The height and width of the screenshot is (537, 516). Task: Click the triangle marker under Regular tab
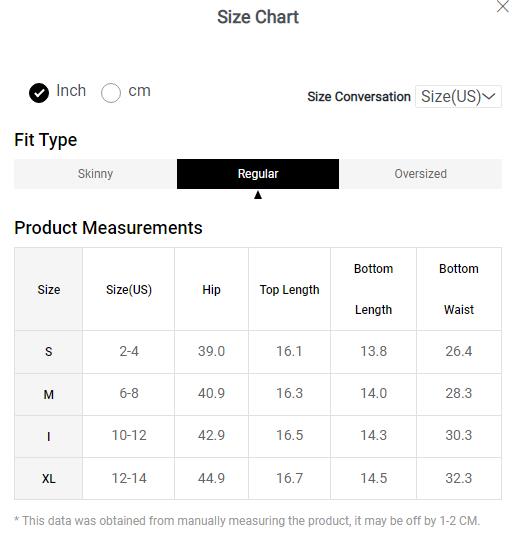click(x=258, y=195)
